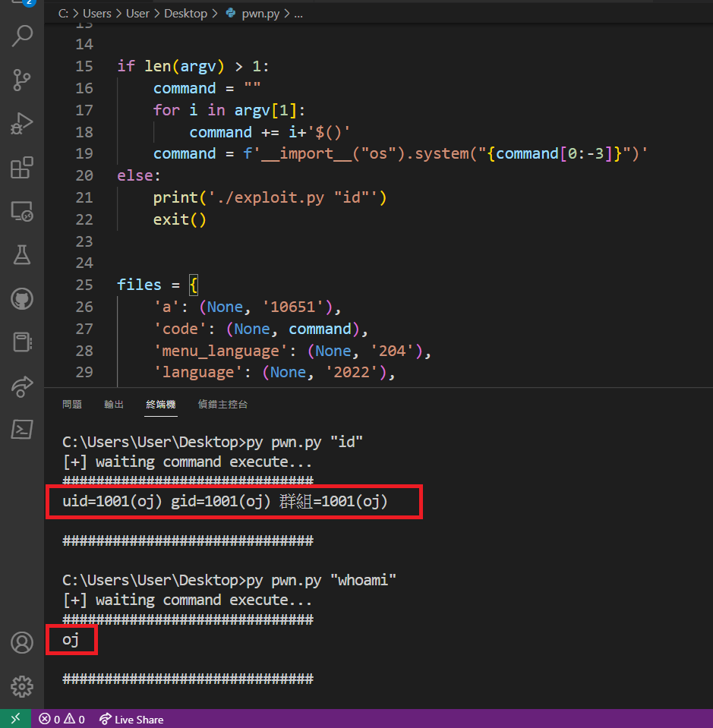The image size is (713, 728).
Task: Click the 'a': (None, '10651') line
Action: [x=248, y=307]
